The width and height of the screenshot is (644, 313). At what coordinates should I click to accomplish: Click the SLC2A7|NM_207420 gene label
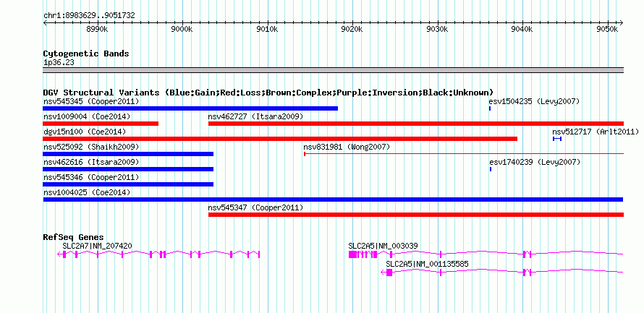[x=98, y=246]
